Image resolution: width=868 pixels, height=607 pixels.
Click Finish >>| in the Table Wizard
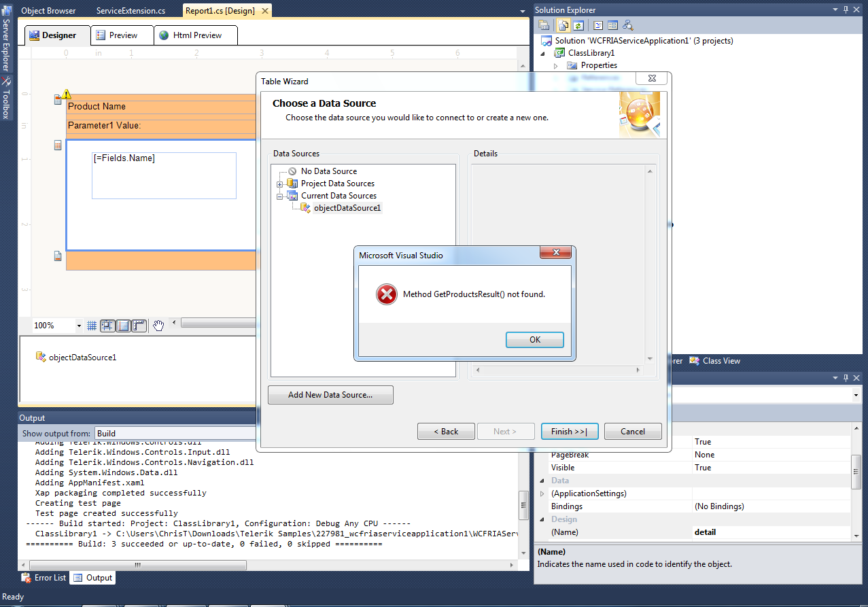coord(570,432)
